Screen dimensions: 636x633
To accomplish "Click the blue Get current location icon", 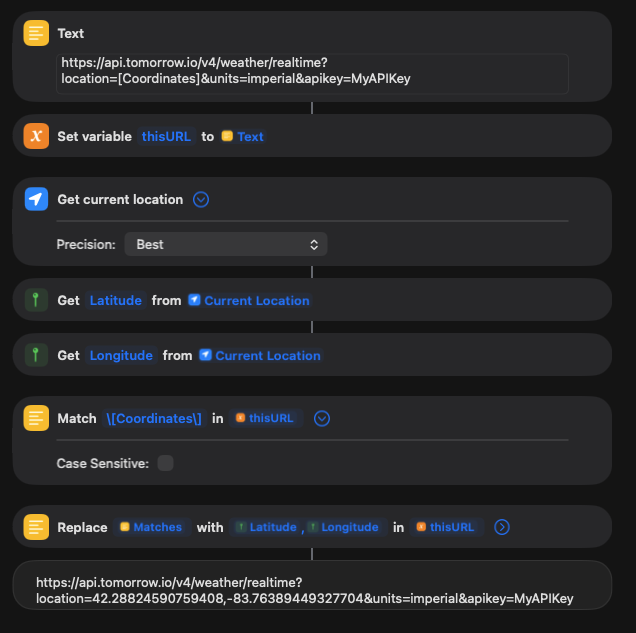I will click(x=37, y=199).
